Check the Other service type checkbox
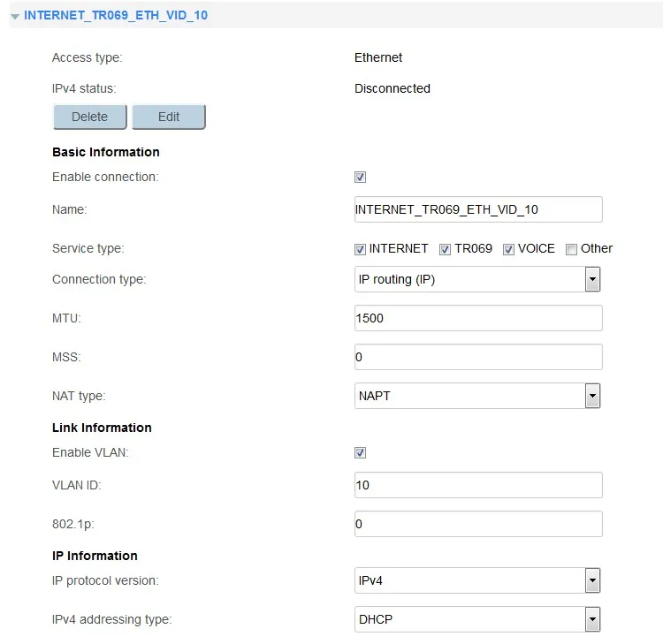The height and width of the screenshot is (644, 663). 571,249
